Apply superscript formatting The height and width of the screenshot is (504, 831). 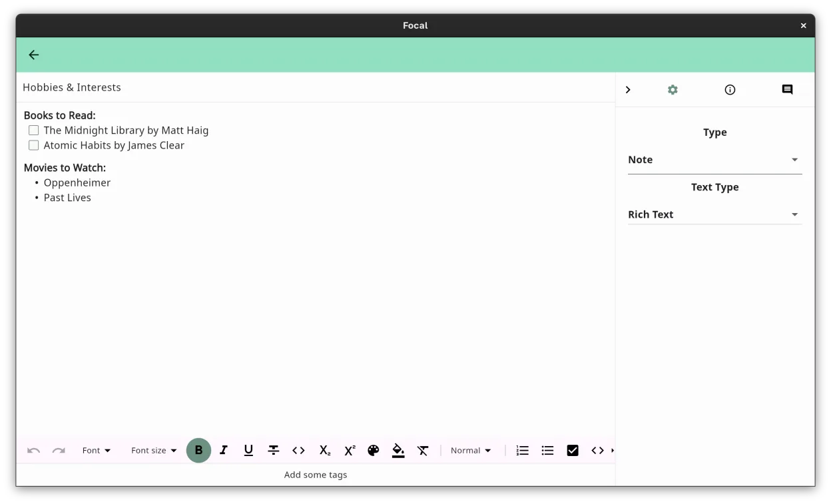tap(350, 451)
